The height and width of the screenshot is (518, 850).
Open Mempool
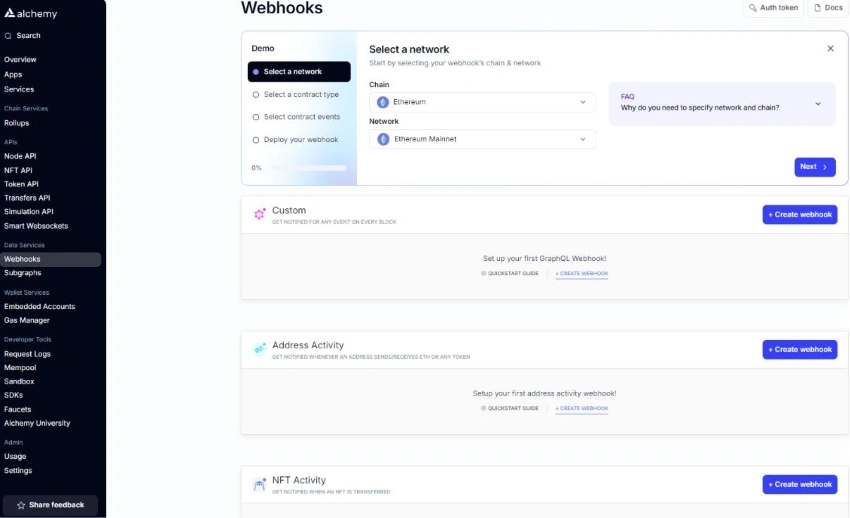(x=20, y=367)
